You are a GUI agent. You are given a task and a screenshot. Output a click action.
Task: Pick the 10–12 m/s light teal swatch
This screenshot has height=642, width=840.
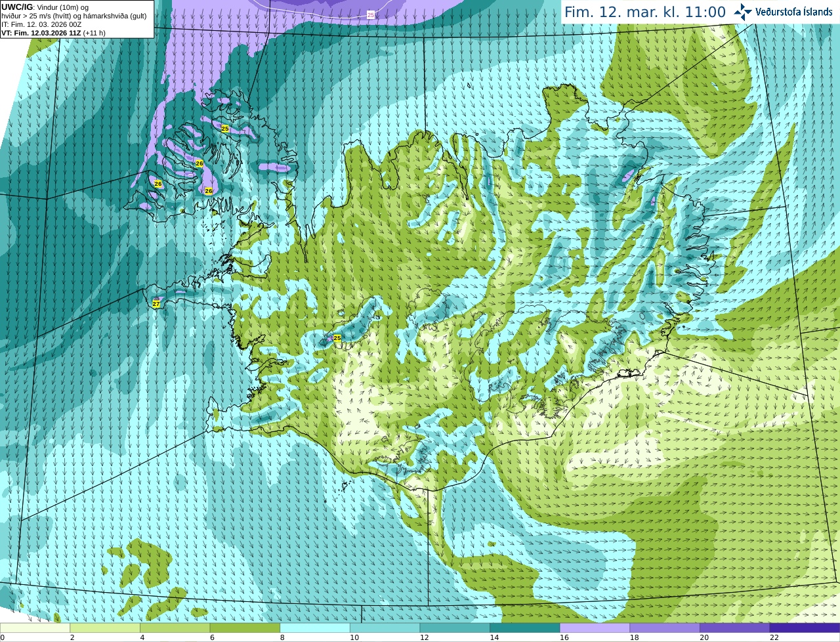click(x=385, y=628)
